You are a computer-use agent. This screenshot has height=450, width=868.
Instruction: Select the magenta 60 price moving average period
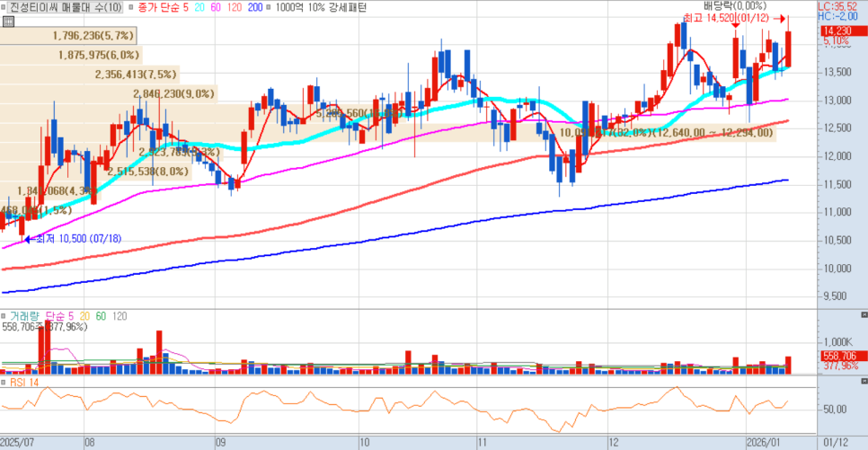tap(216, 7)
